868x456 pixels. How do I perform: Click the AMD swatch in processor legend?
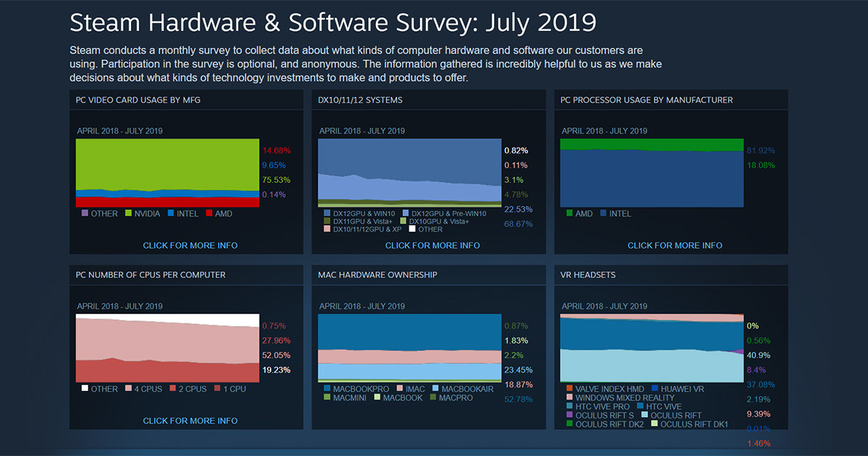pyautogui.click(x=569, y=214)
